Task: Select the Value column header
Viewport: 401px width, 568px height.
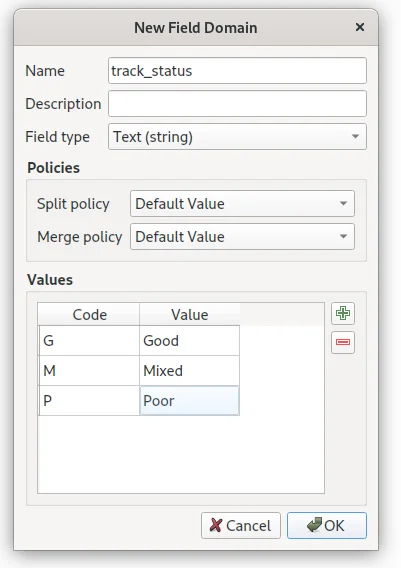Action: (x=189, y=314)
